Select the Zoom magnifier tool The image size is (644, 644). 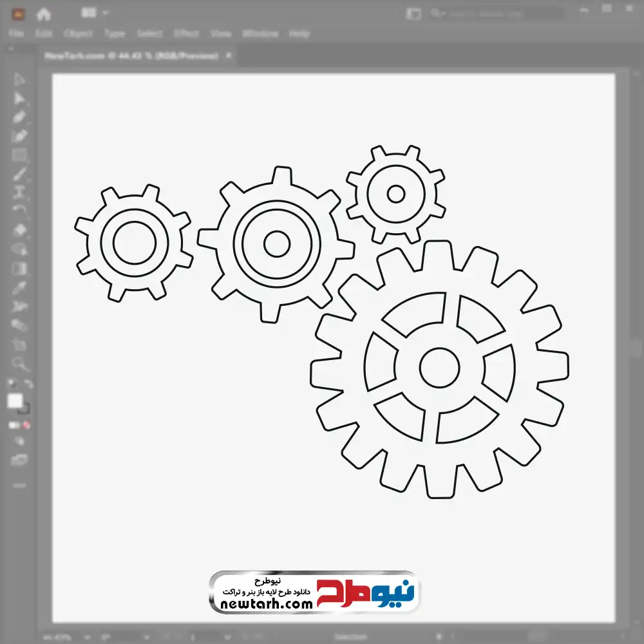19,363
